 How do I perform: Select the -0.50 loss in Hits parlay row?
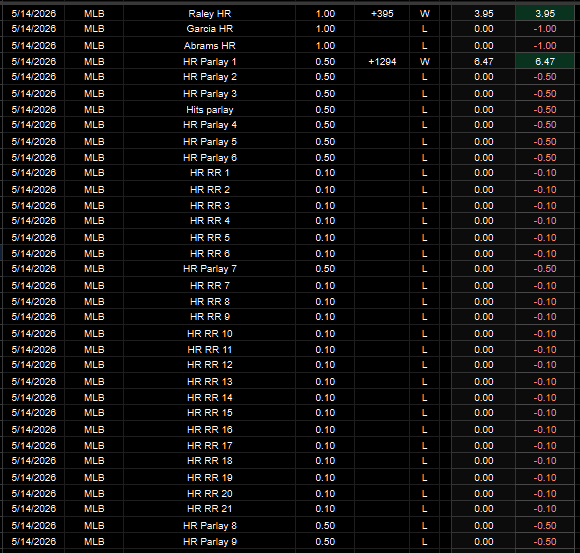coord(545,109)
